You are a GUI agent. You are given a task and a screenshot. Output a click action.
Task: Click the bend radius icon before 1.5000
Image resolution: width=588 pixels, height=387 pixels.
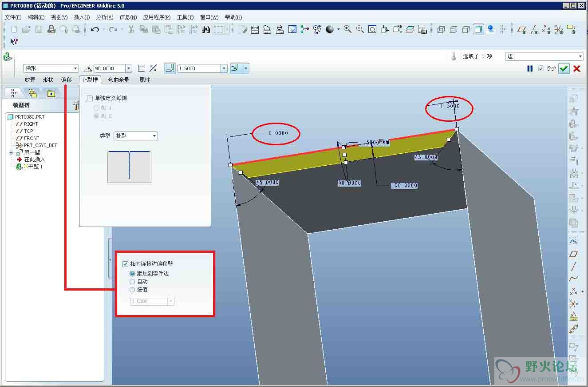[x=170, y=68]
